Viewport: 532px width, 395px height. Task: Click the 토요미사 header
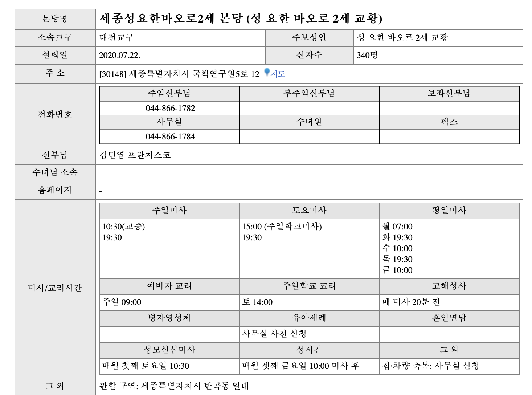[x=309, y=211]
